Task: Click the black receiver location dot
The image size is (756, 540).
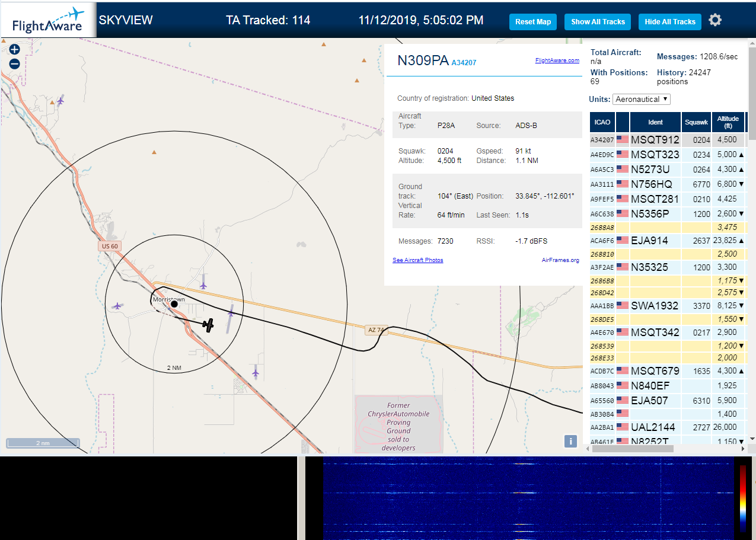Action: [174, 304]
